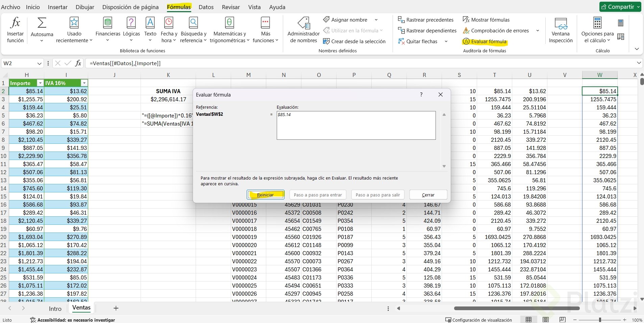Click Cerrar in Evaluar fórmula dialog
The image size is (644, 323).
tap(428, 195)
